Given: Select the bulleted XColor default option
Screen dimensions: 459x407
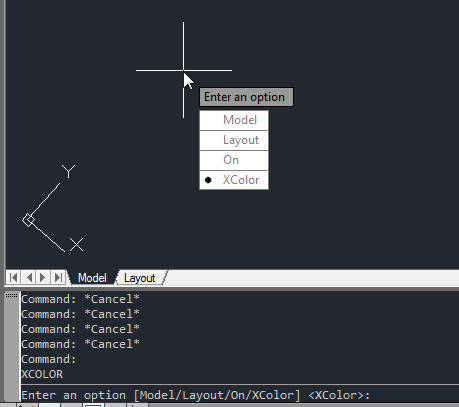Looking at the screenshot, I should click(x=234, y=180).
